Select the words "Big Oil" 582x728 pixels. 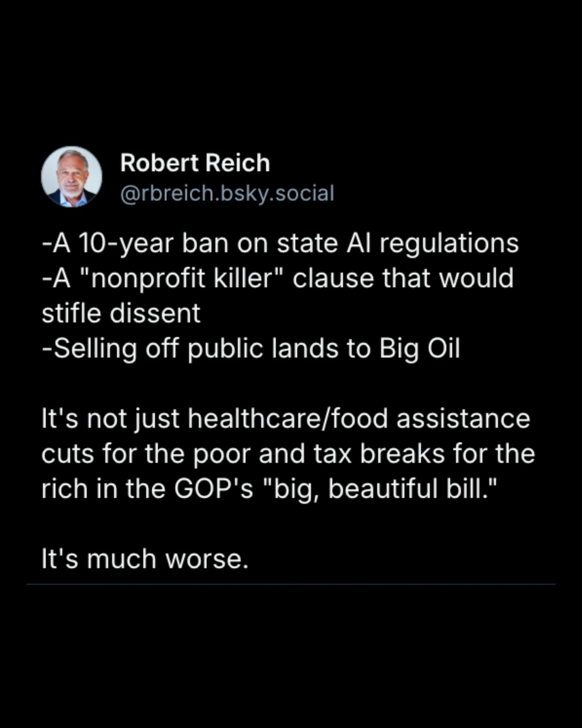420,349
